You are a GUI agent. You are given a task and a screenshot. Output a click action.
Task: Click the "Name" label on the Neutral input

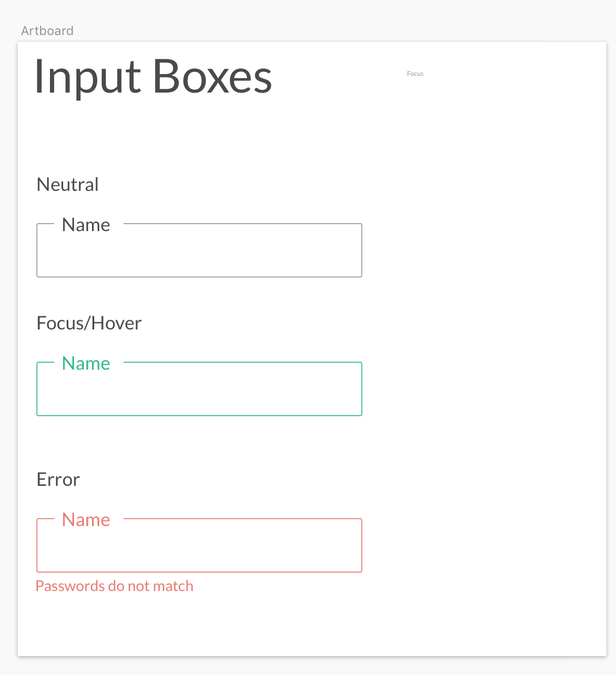pos(86,225)
